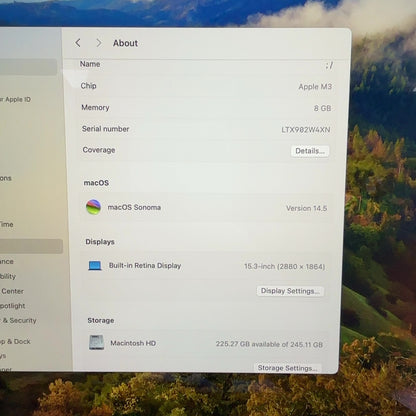Click the Macintosh HD drive icon
Image resolution: width=416 pixels, height=416 pixels.
[97, 342]
